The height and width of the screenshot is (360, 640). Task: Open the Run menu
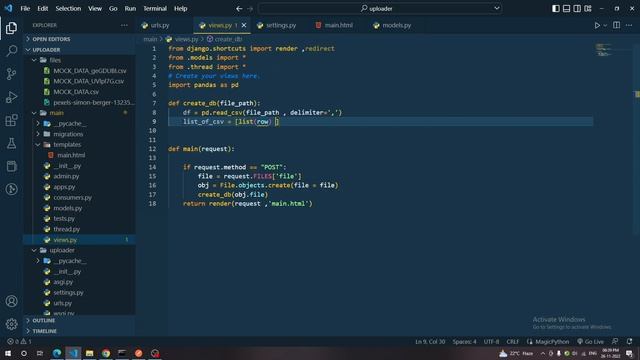pyautogui.click(x=130, y=9)
